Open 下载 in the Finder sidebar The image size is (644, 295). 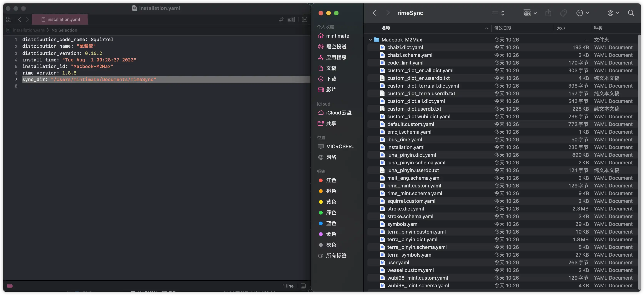pyautogui.click(x=327, y=79)
